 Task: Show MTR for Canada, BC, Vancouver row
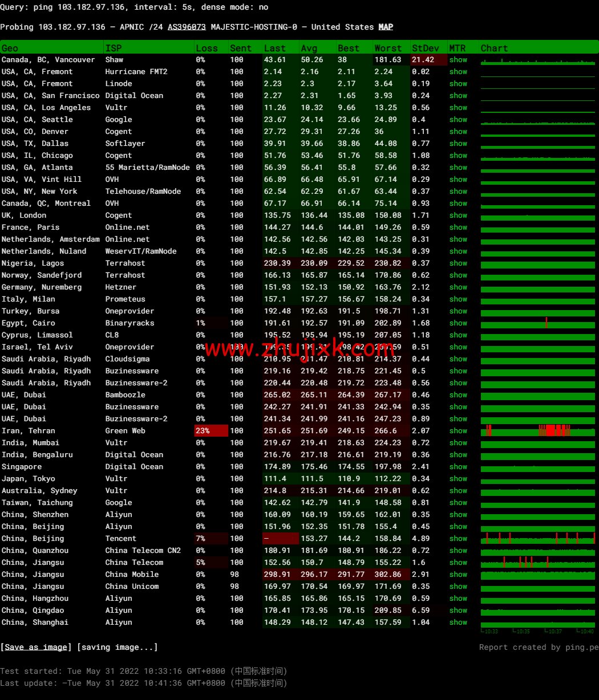(458, 59)
